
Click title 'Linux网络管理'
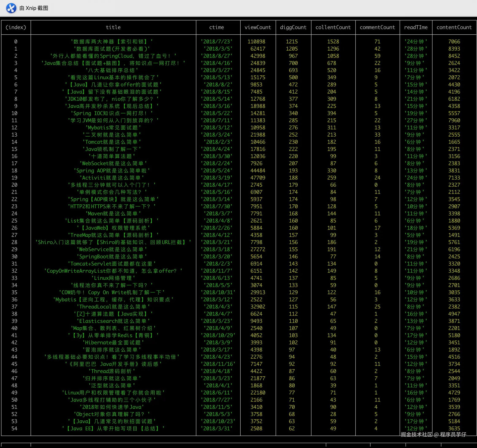pyautogui.click(x=113, y=278)
